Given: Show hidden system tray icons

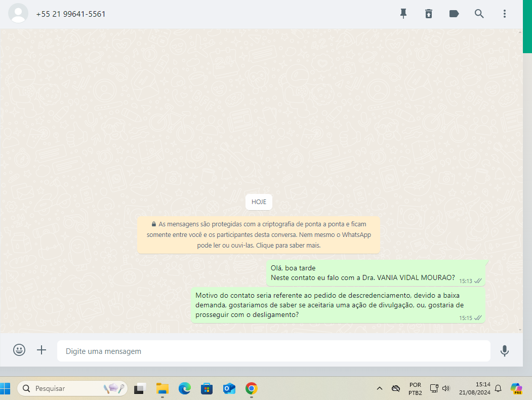Looking at the screenshot, I should pyautogui.click(x=379, y=388).
